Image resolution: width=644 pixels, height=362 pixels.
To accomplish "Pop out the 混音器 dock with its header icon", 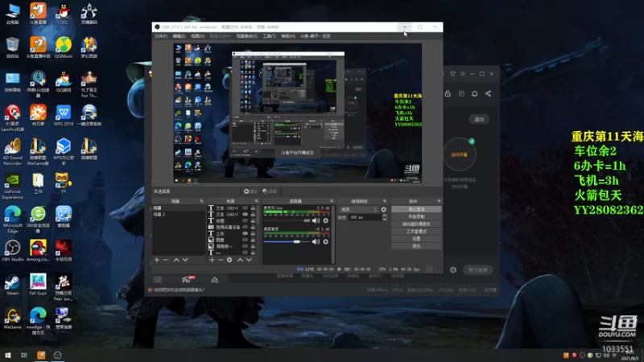I will pyautogui.click(x=332, y=201).
